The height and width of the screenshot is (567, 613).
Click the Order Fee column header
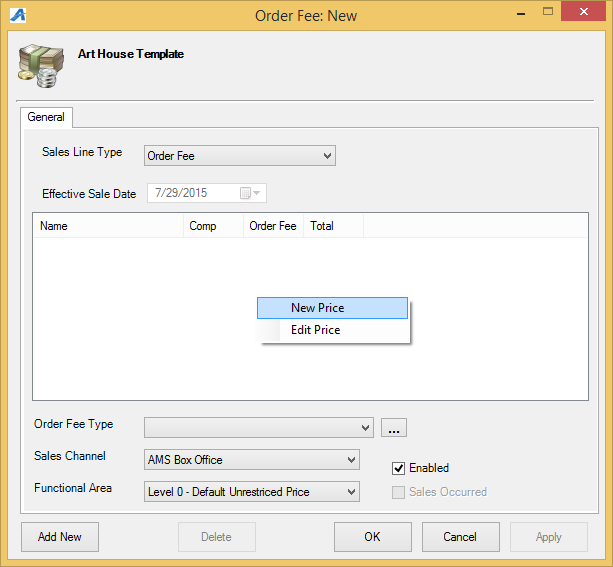pos(273,226)
